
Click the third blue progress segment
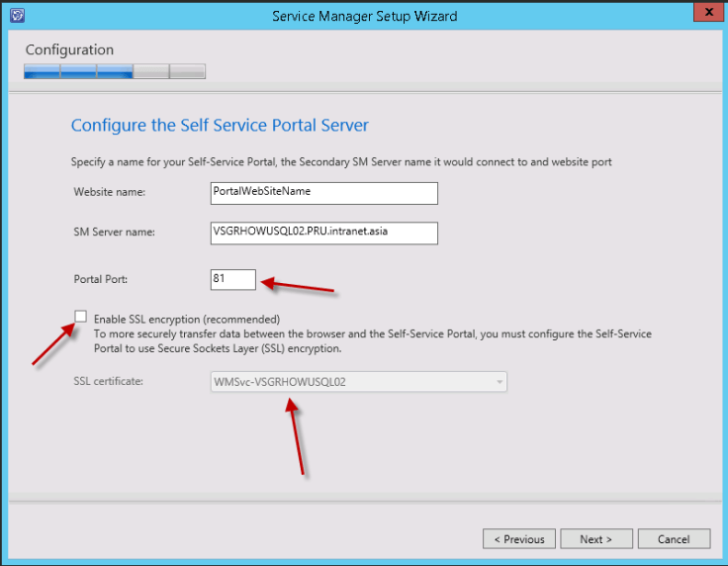(x=114, y=71)
